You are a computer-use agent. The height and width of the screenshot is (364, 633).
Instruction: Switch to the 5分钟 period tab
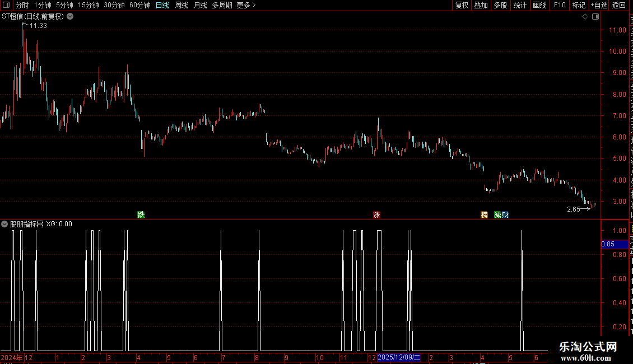(64, 5)
